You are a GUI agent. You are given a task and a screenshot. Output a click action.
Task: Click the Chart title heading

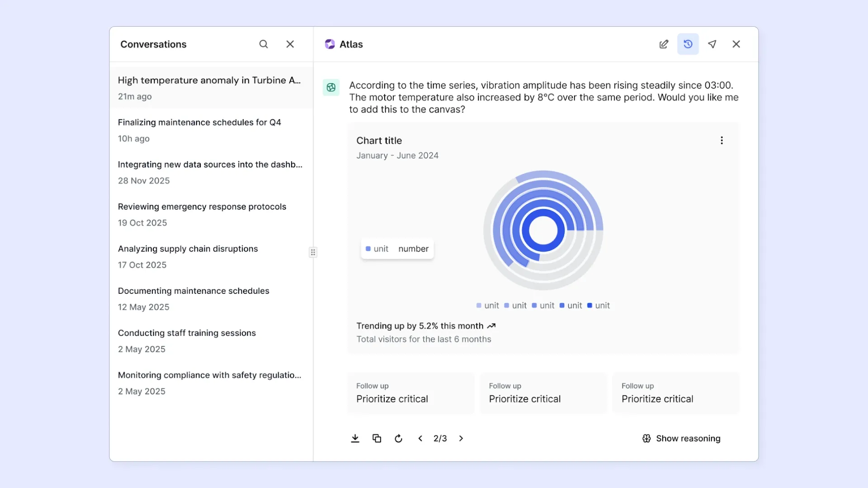379,141
